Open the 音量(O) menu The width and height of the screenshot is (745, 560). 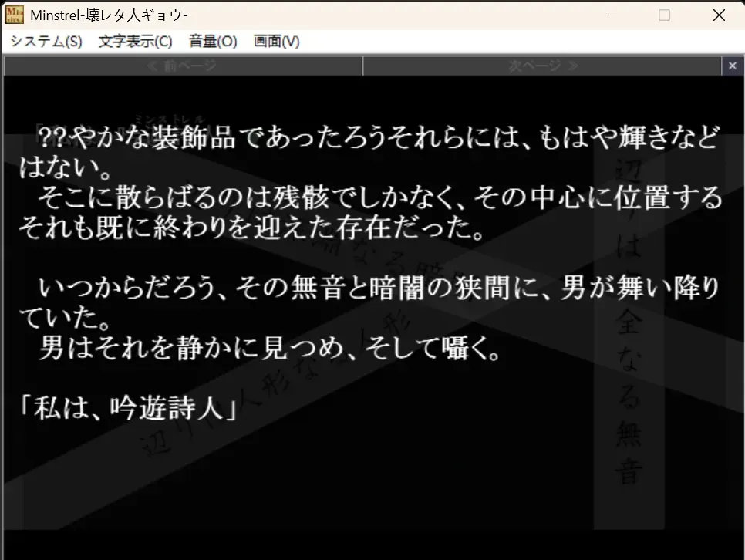point(213,42)
